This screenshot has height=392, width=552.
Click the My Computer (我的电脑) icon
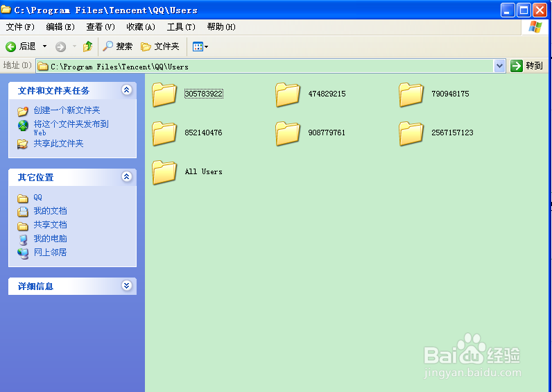click(x=23, y=239)
